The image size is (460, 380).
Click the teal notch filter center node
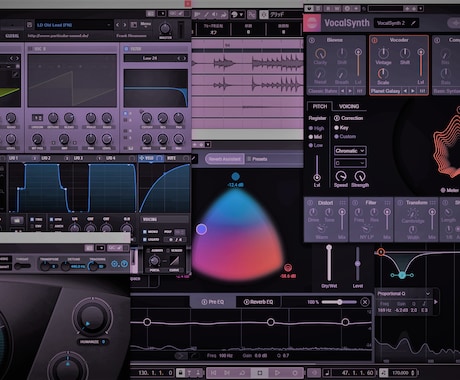tap(402, 275)
